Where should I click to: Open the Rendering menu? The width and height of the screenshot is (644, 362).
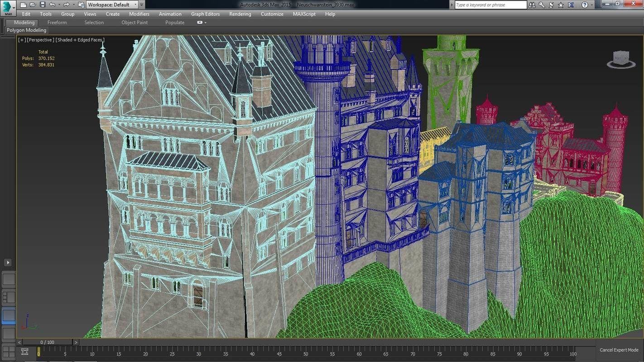click(x=240, y=14)
